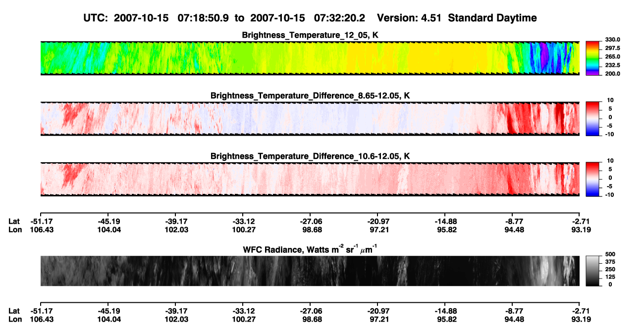Click the 97.21 longitude label on lower axis
This screenshot has width=644, height=330.
[x=377, y=319]
